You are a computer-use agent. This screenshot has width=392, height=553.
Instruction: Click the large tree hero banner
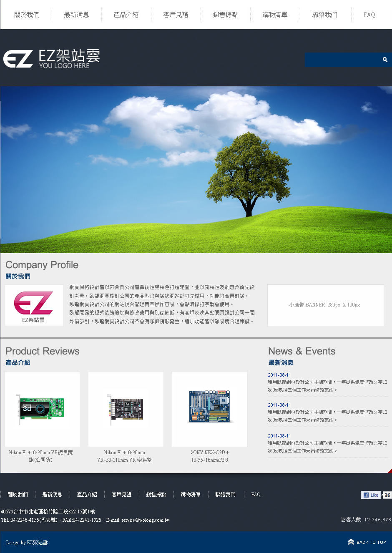(196, 169)
